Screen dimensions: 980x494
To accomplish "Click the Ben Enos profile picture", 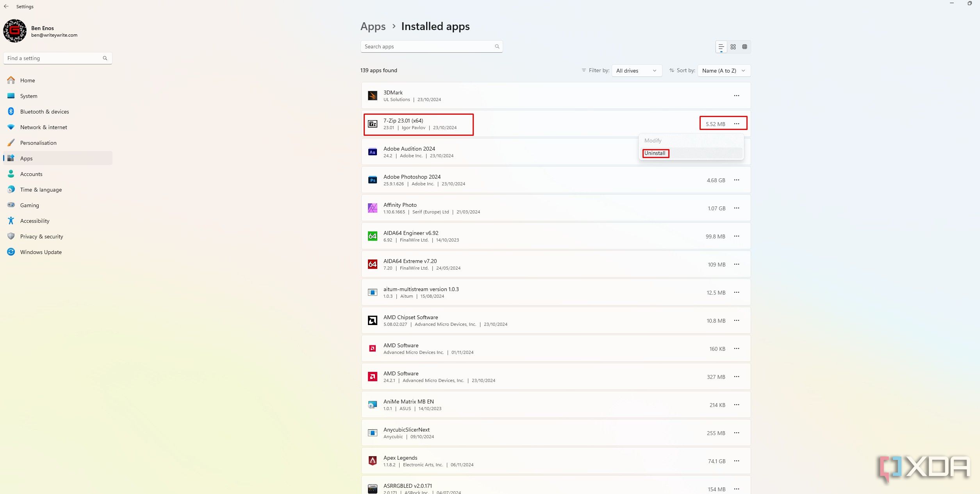I will point(15,31).
